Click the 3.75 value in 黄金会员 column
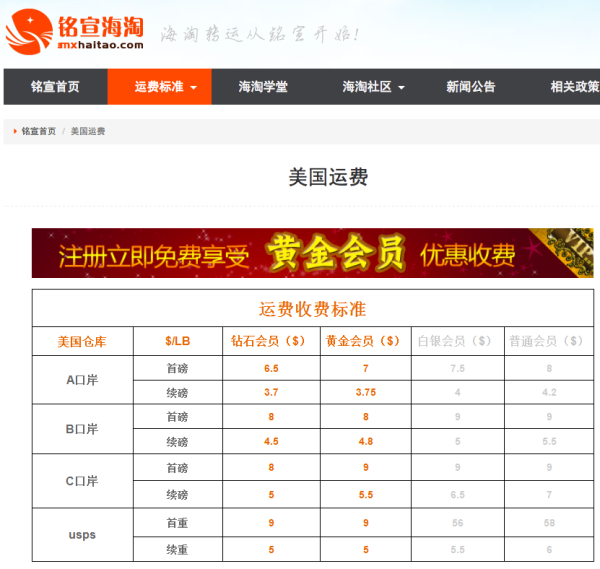600x569 pixels. pyautogui.click(x=366, y=392)
